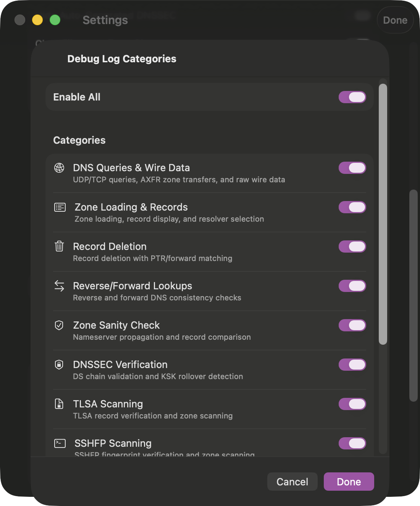The width and height of the screenshot is (420, 506).
Task: Click the list icon beside Zone Loading & Records
Action: [59, 207]
